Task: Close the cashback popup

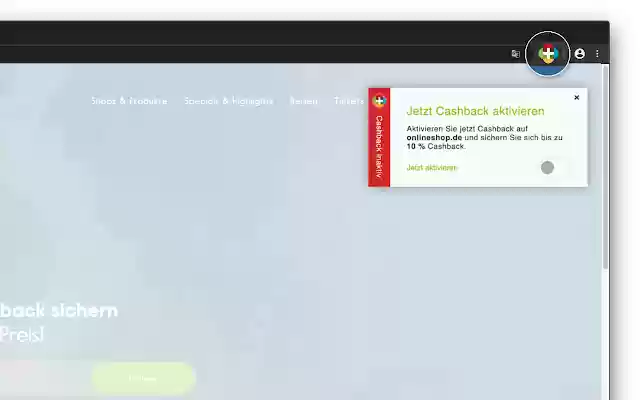Action: click(576, 98)
